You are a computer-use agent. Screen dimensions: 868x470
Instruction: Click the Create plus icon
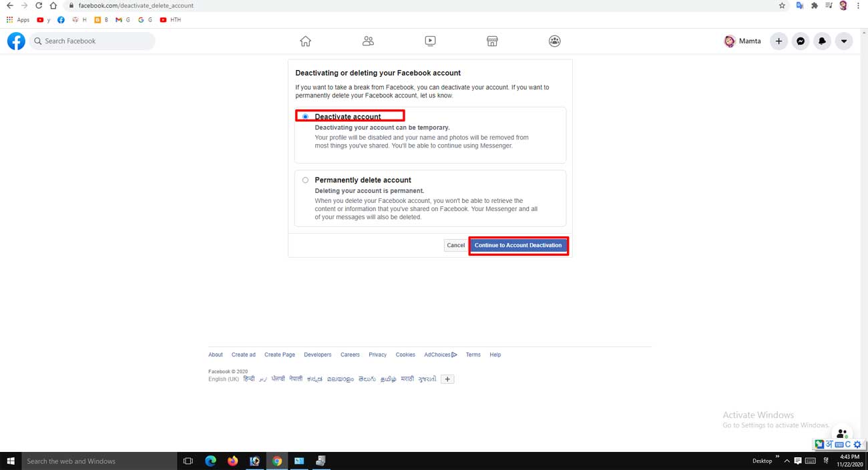click(x=779, y=41)
